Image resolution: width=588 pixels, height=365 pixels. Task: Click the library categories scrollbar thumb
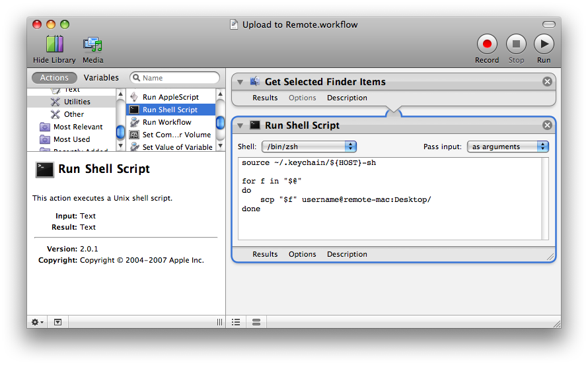click(120, 132)
